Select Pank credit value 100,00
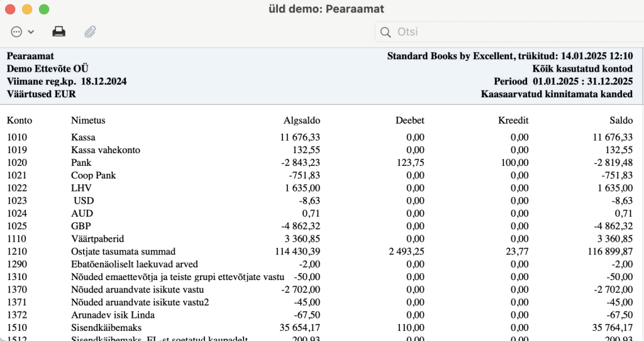This screenshot has width=644, height=341. click(x=514, y=163)
